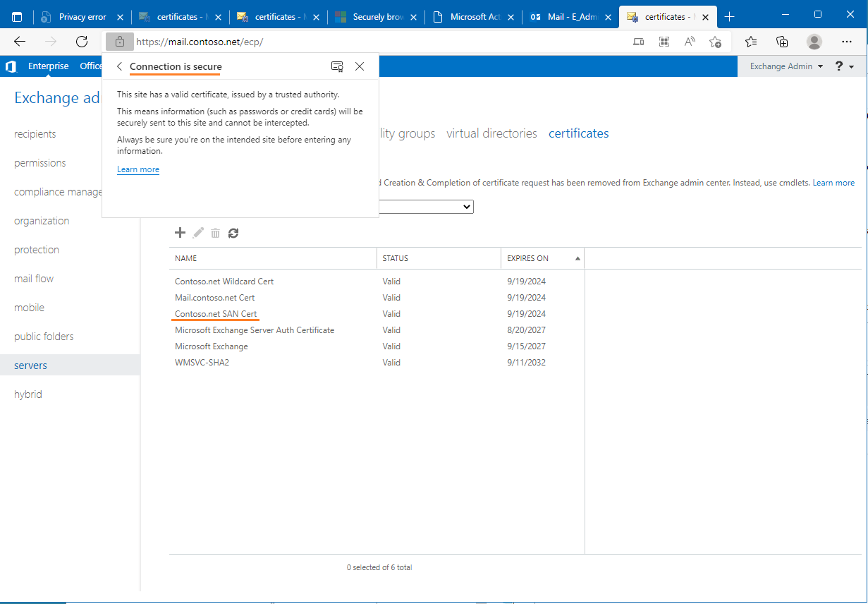The image size is (868, 604).
Task: Open the Favorites list icon
Action: pyautogui.click(x=751, y=42)
